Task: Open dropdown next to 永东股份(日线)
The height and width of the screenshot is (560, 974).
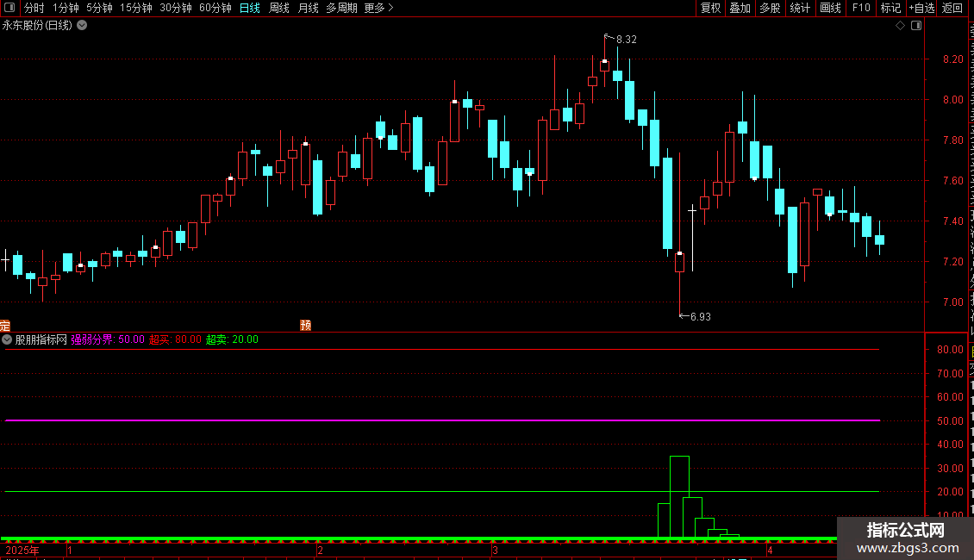Action: pyautogui.click(x=82, y=26)
